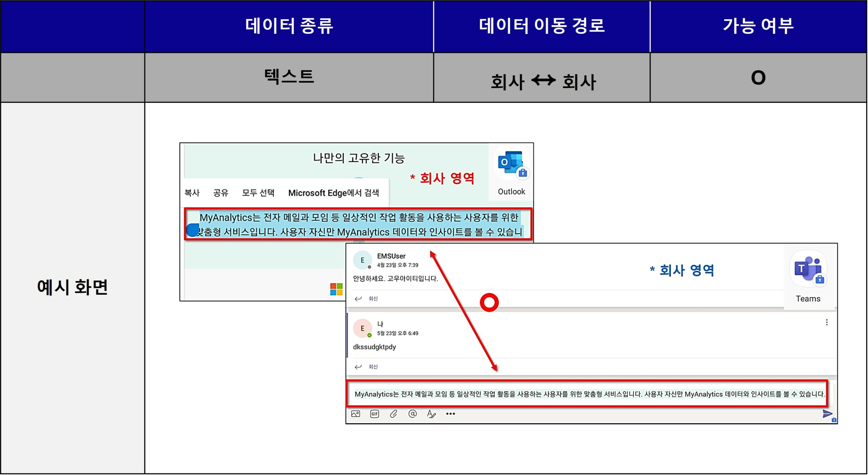Click EMSUser's avatar circle
868x475 pixels.
pos(362,260)
